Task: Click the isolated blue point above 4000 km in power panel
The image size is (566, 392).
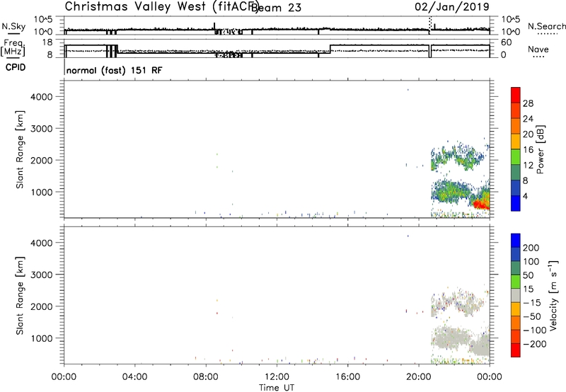Action: [408, 90]
